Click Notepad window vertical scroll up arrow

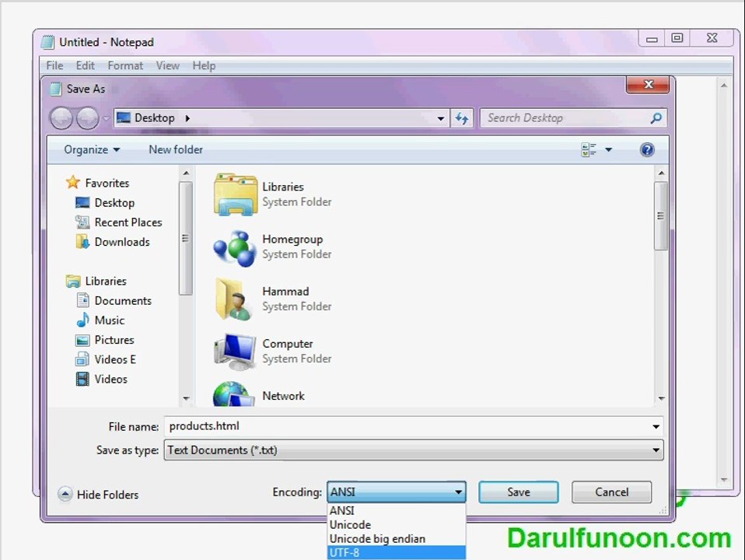tap(724, 86)
